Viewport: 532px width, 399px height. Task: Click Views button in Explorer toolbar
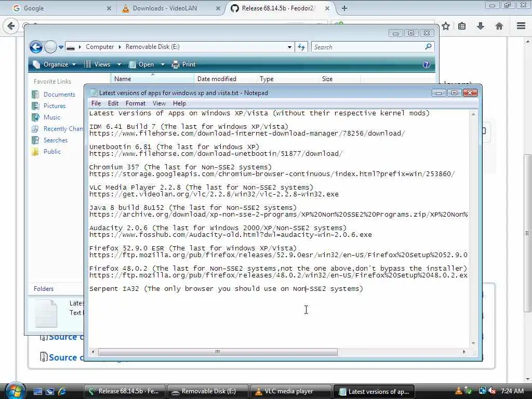click(x=97, y=64)
